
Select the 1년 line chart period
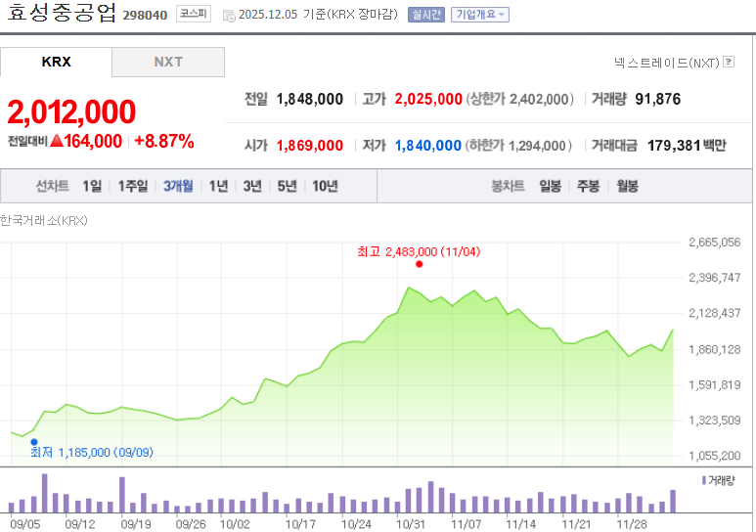(x=218, y=186)
